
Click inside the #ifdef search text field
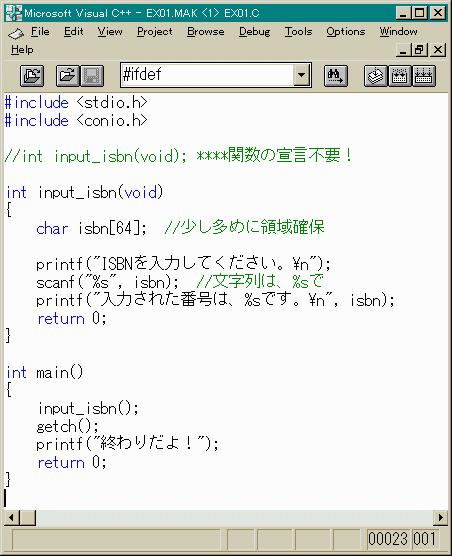tap(207, 75)
